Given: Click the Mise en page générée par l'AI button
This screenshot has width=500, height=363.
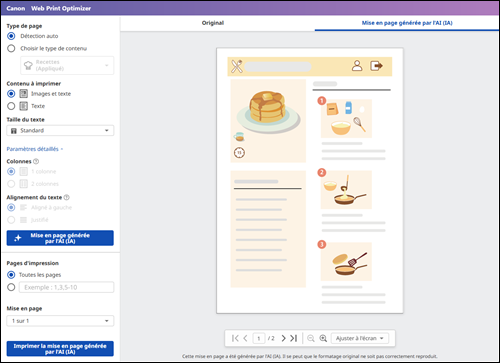Looking at the screenshot, I should pos(60,238).
